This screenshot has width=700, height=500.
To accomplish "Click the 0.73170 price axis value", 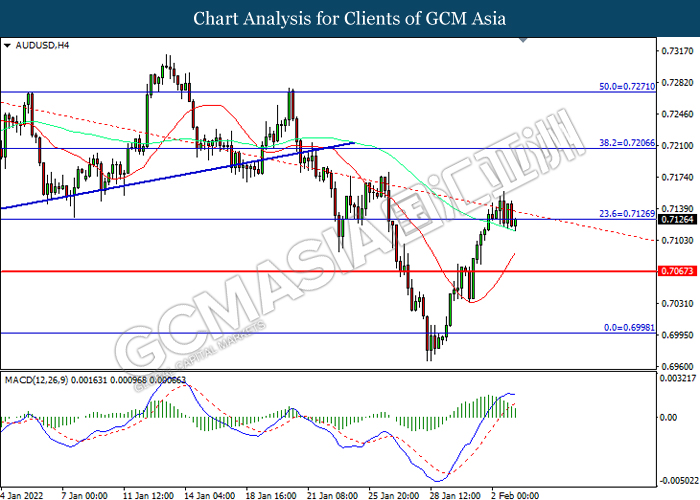I will (677, 51).
